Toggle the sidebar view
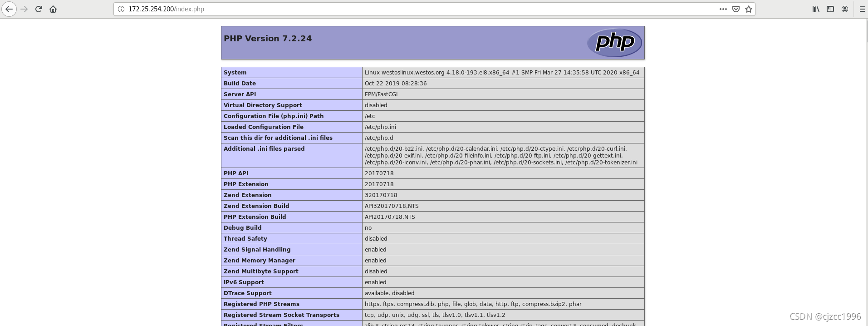 [830, 9]
